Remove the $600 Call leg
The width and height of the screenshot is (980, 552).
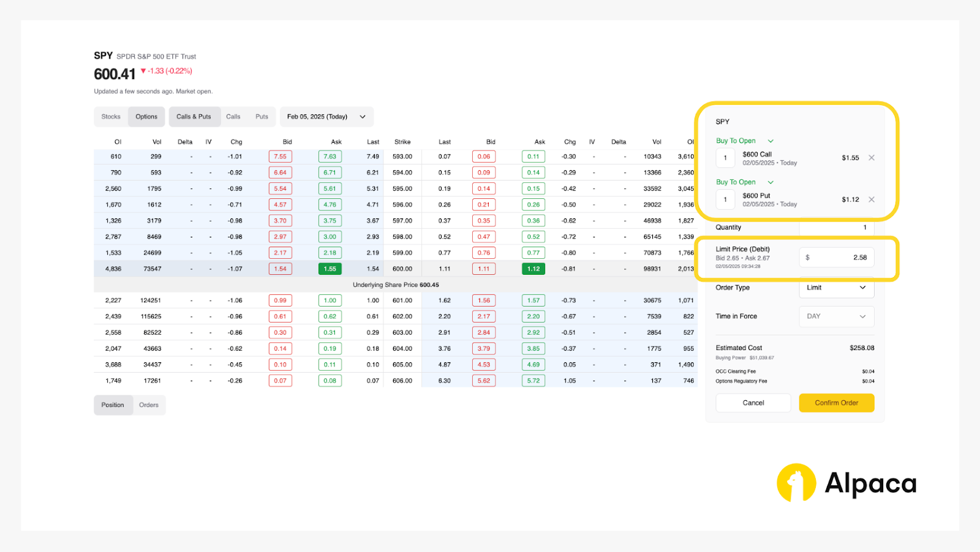(x=872, y=158)
